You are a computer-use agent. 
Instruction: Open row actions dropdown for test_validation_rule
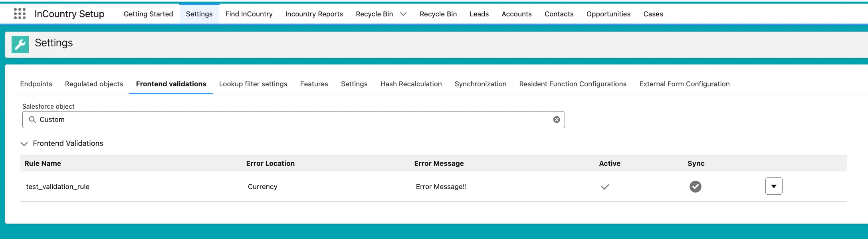(773, 186)
